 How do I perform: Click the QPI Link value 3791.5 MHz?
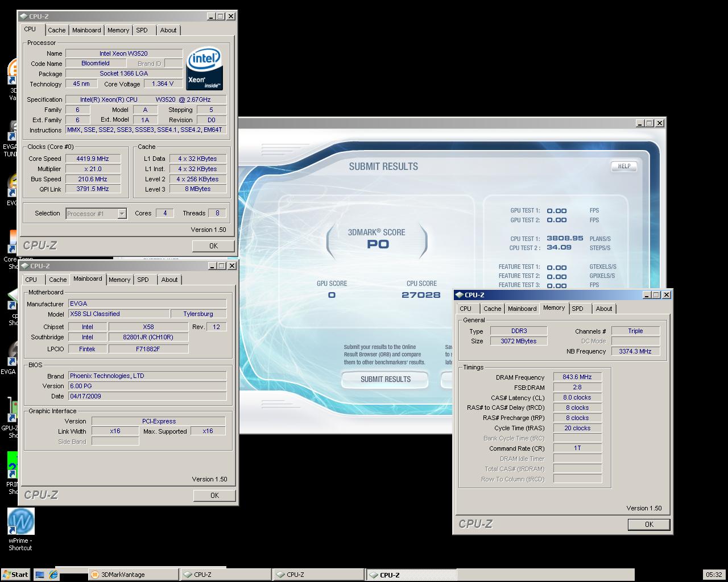(93, 189)
